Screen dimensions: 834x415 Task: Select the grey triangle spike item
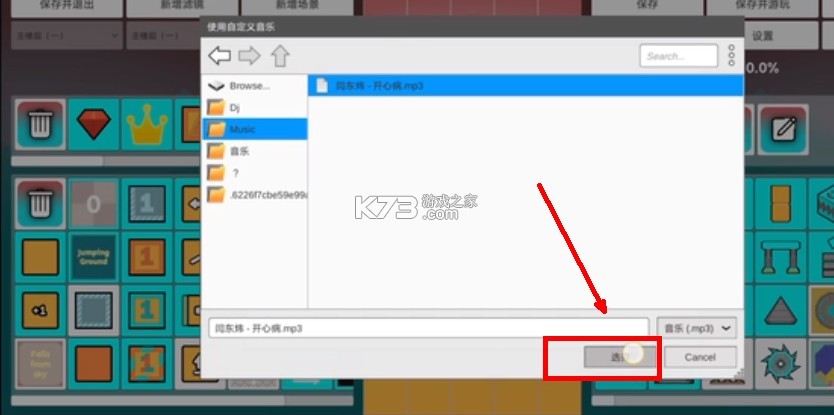(x=780, y=310)
